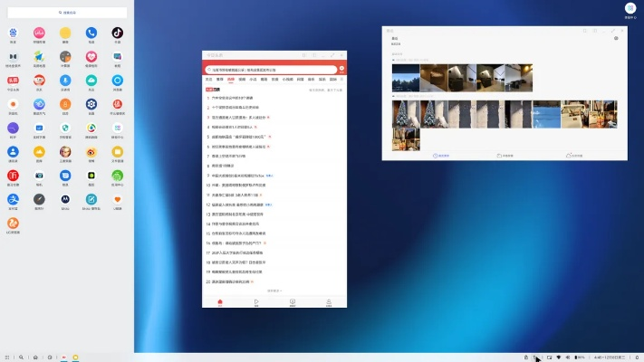Switch to the cloud album tab in gallery
644x362 pixels.
(x=573, y=156)
